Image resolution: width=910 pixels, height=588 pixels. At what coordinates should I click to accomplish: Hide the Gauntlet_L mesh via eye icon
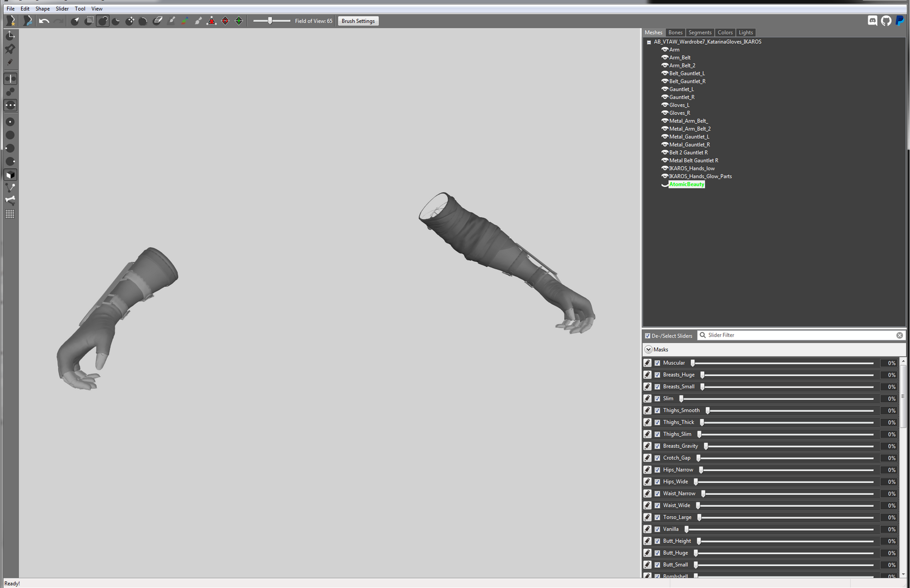click(x=664, y=89)
